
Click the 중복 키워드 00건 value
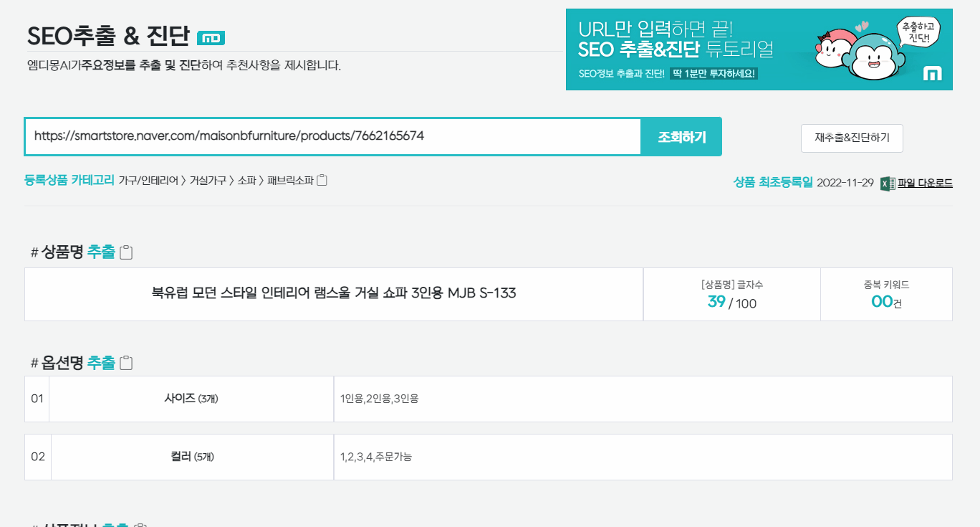tap(886, 302)
